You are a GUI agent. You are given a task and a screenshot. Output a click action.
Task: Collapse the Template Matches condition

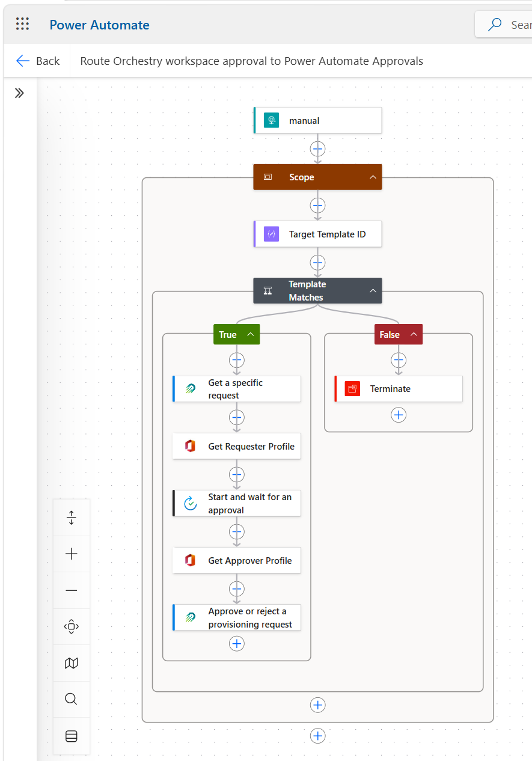pos(373,291)
